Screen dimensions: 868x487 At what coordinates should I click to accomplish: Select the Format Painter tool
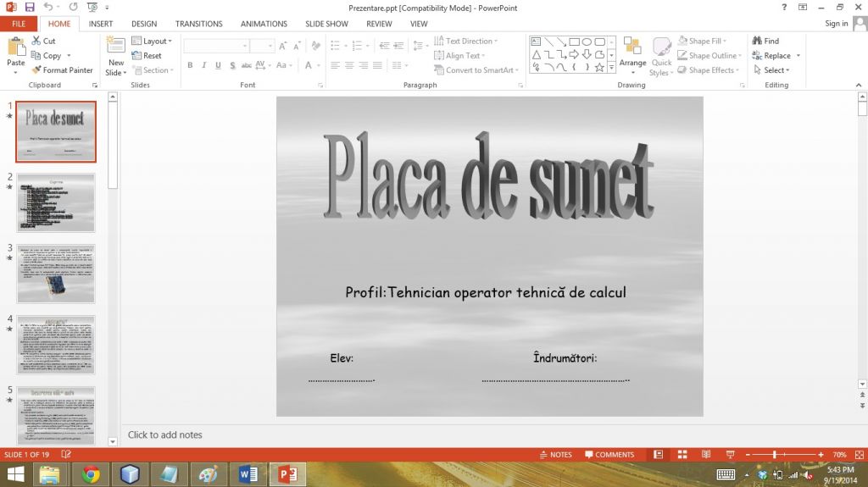(x=62, y=70)
